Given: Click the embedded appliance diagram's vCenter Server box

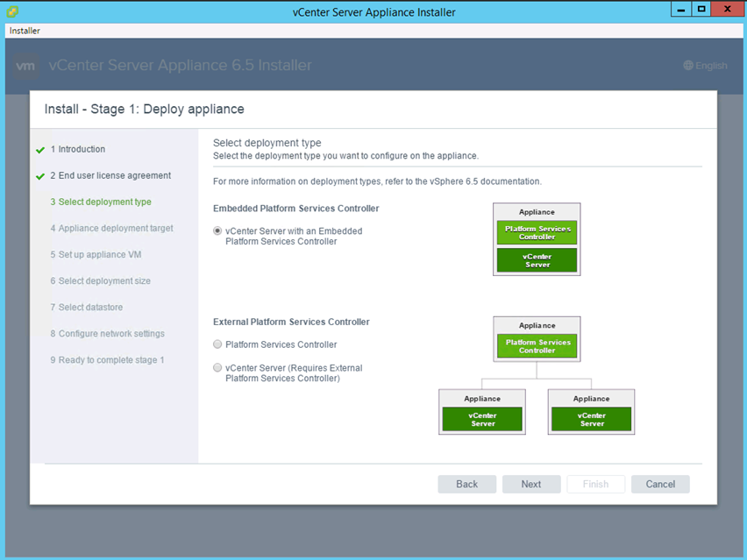Looking at the screenshot, I should pyautogui.click(x=537, y=260).
